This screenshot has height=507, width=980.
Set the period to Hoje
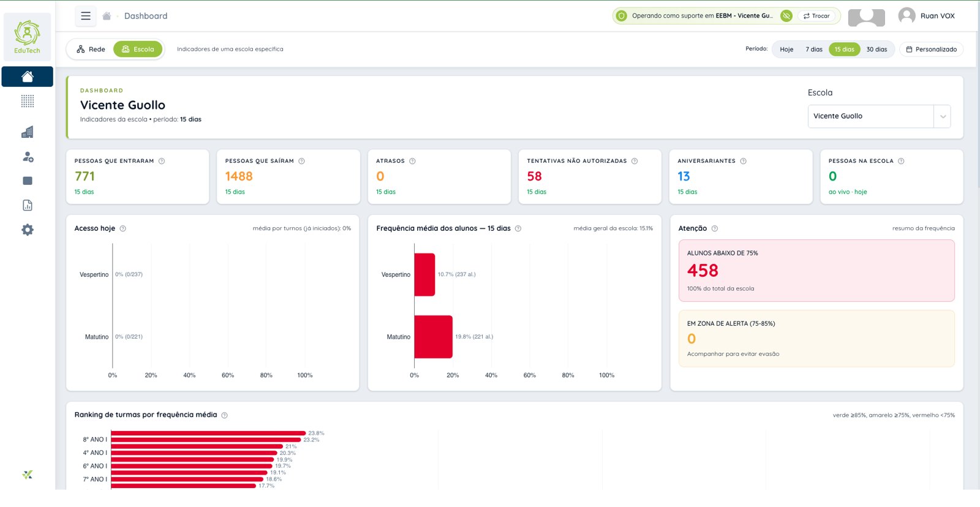[786, 50]
